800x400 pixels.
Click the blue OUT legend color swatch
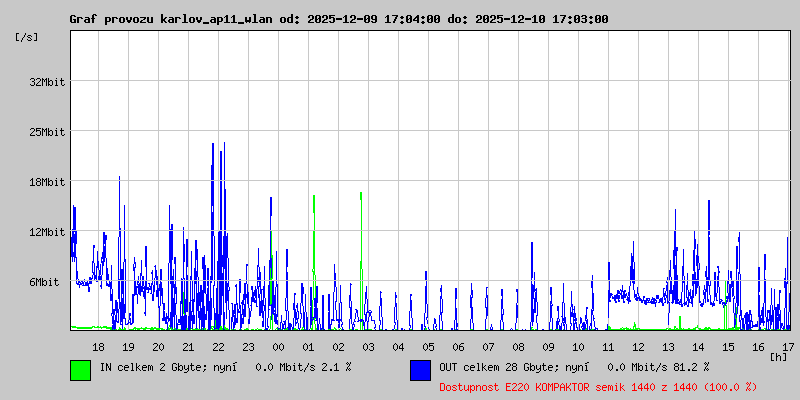420,370
